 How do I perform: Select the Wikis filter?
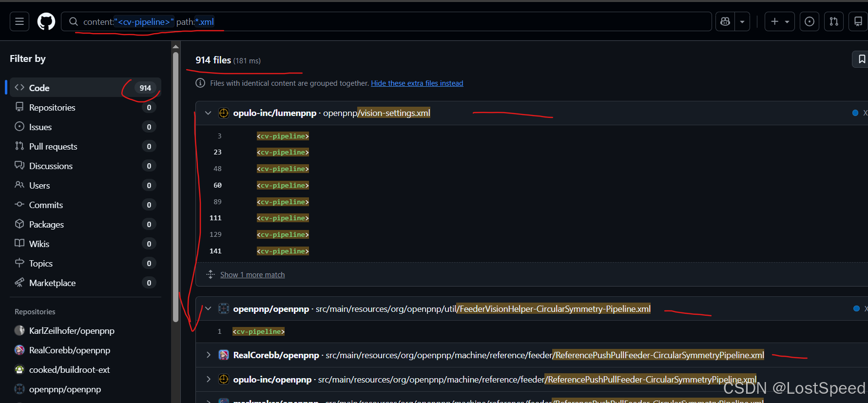(85, 244)
